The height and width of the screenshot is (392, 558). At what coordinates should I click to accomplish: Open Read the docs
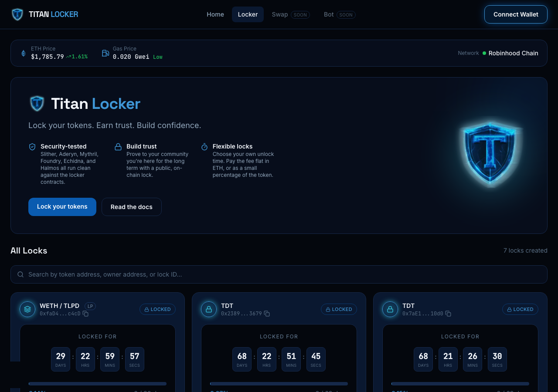pos(132,207)
